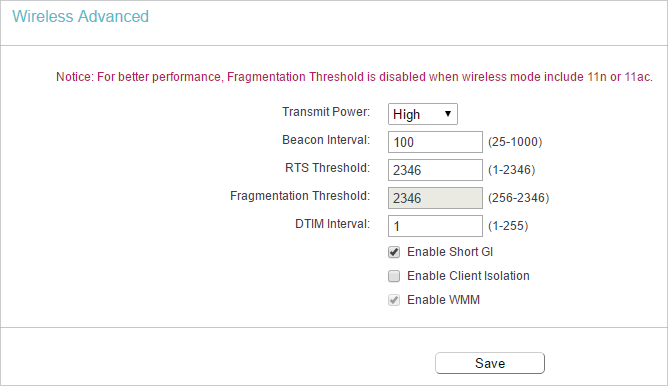Select the DTIM Interval input field
The image size is (668, 386).
435,226
